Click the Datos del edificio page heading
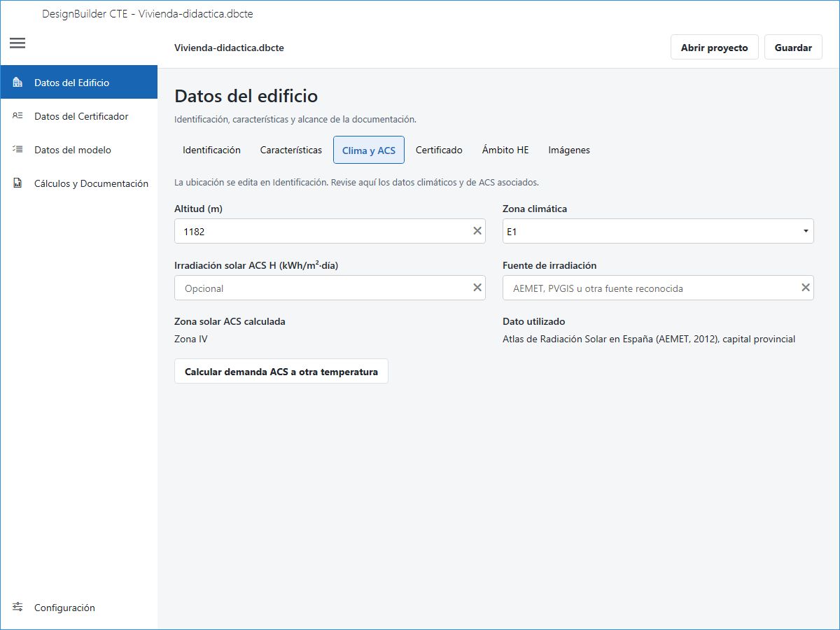840x630 pixels. click(x=246, y=96)
